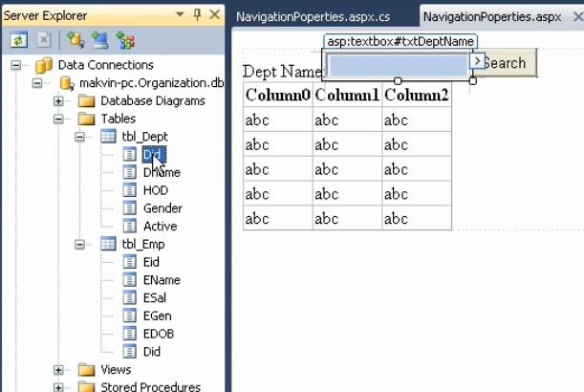Select the tbl_Emp table icon

[108, 244]
